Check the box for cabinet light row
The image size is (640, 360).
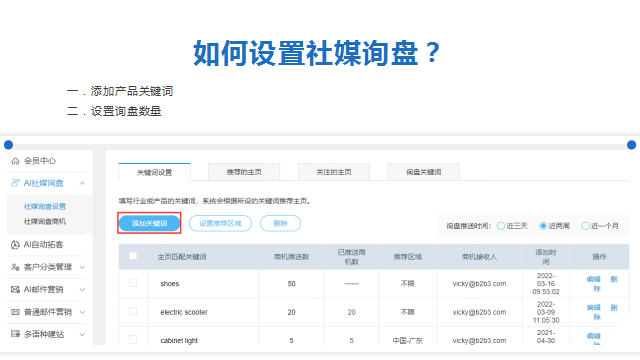point(133,340)
